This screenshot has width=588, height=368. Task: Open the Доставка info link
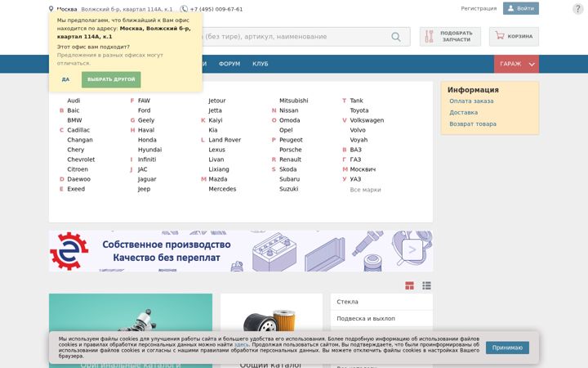click(x=464, y=112)
